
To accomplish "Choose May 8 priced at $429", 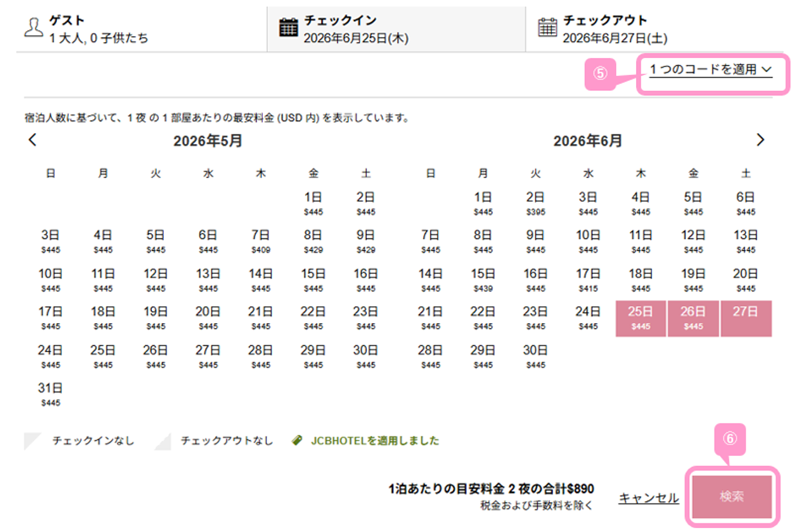I will 313,241.
